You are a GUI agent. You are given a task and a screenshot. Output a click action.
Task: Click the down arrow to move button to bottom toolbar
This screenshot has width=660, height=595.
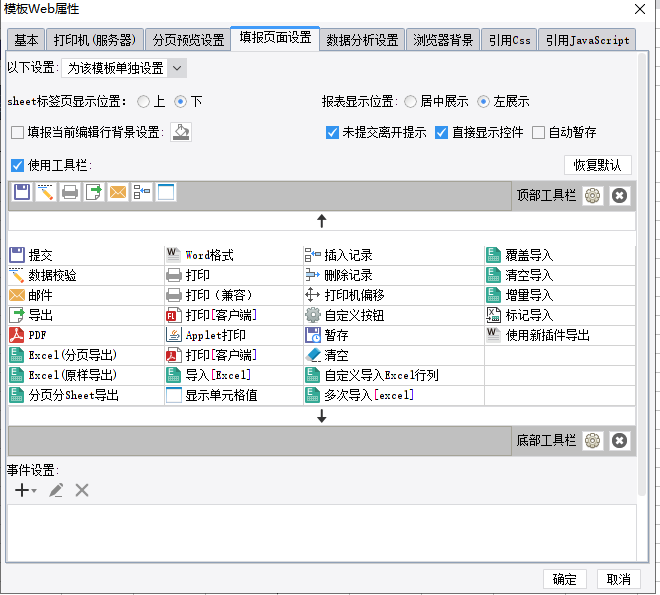(x=322, y=416)
